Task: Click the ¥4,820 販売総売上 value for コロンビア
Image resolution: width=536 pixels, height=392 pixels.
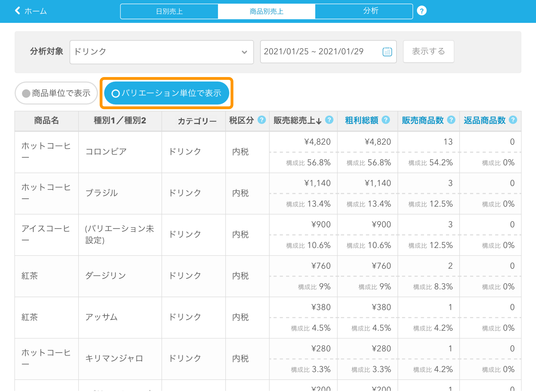Action: (x=317, y=142)
